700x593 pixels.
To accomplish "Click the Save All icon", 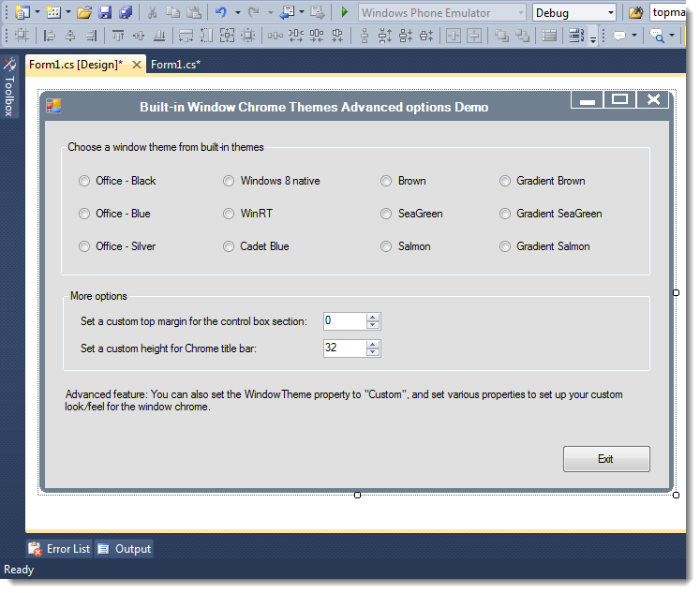I will click(x=126, y=12).
